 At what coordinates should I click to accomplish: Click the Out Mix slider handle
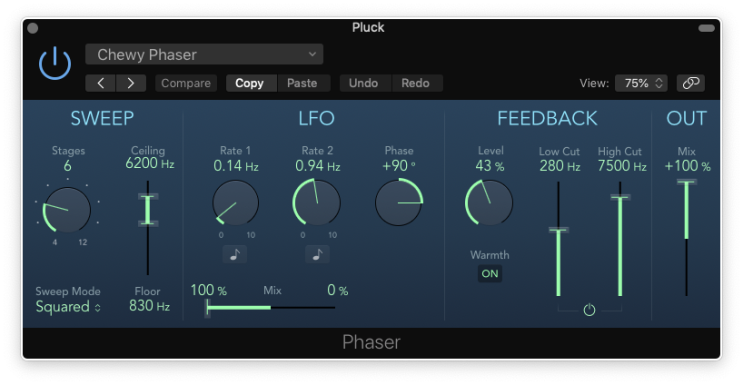pos(687,182)
